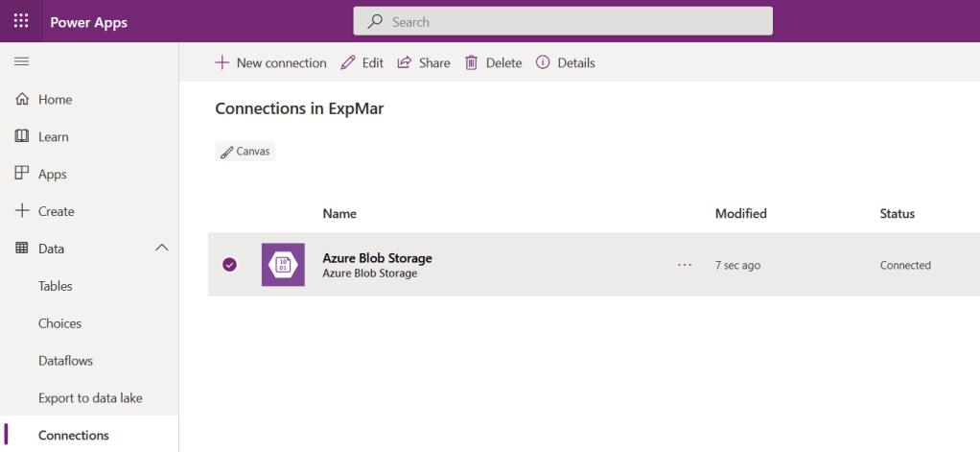Sort by the Name column header

point(339,214)
